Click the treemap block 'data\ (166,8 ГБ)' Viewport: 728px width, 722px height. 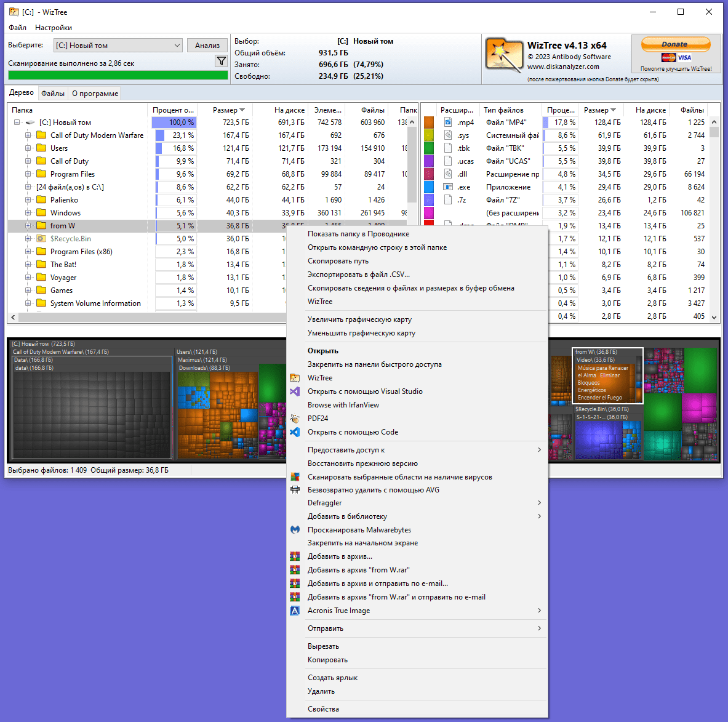pyautogui.click(x=92, y=413)
